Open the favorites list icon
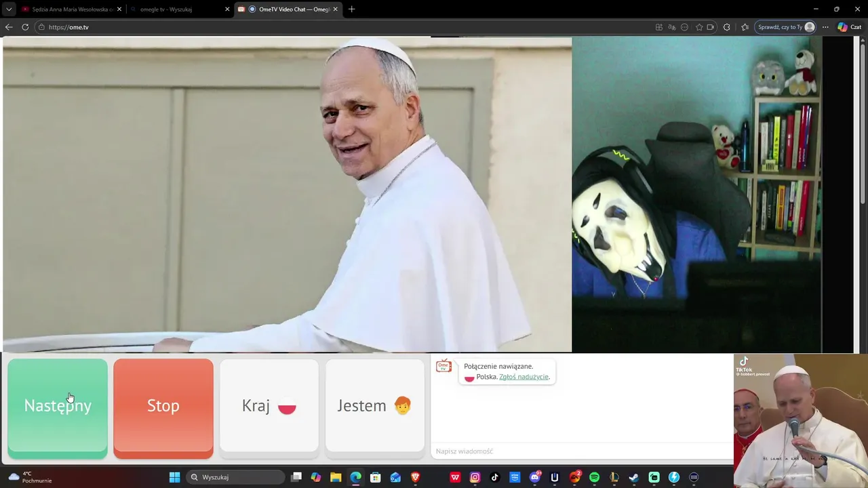 [x=745, y=27]
